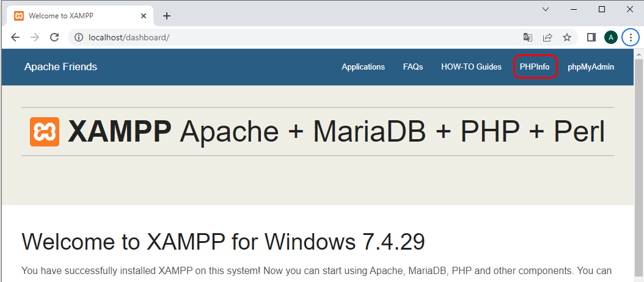Click the browser back arrow

pos(15,37)
